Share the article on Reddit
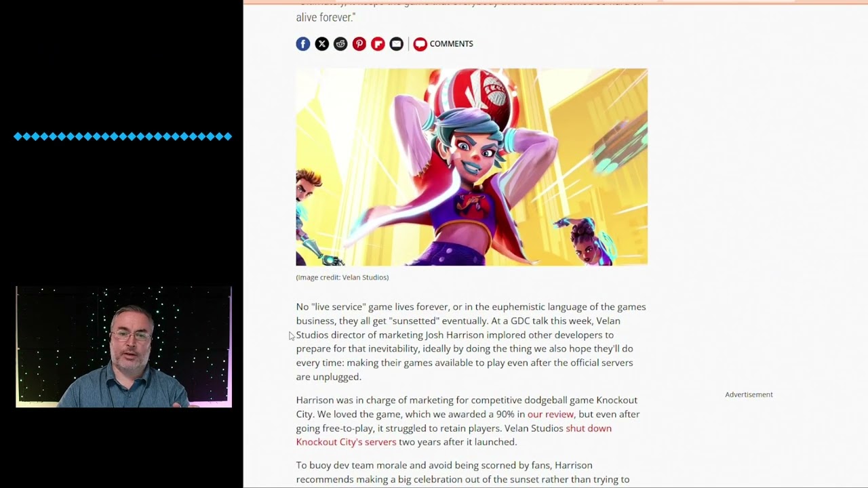This screenshot has height=488, width=868. [x=340, y=44]
